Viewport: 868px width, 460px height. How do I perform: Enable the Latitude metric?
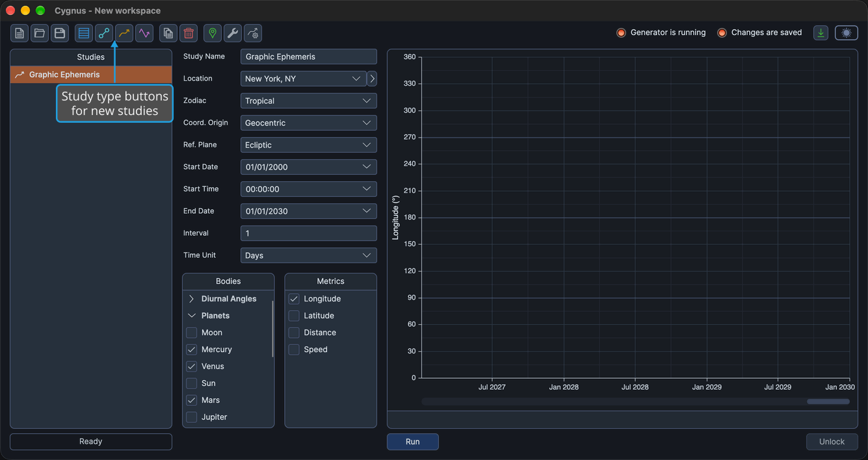[x=294, y=316]
